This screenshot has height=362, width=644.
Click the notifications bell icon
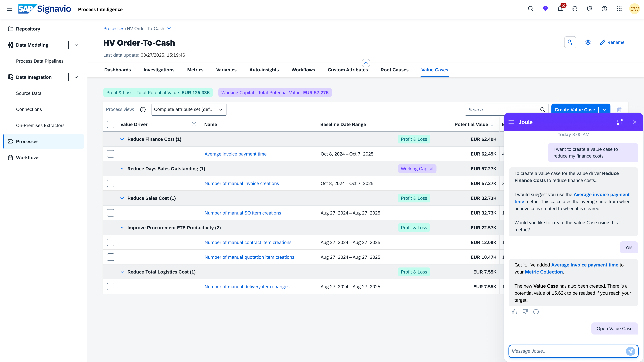(x=560, y=9)
